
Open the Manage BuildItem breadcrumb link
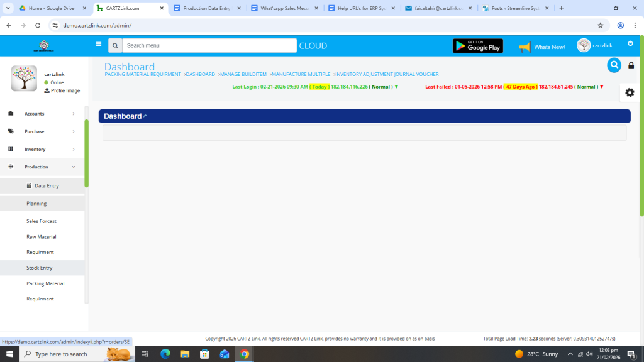[243, 74]
